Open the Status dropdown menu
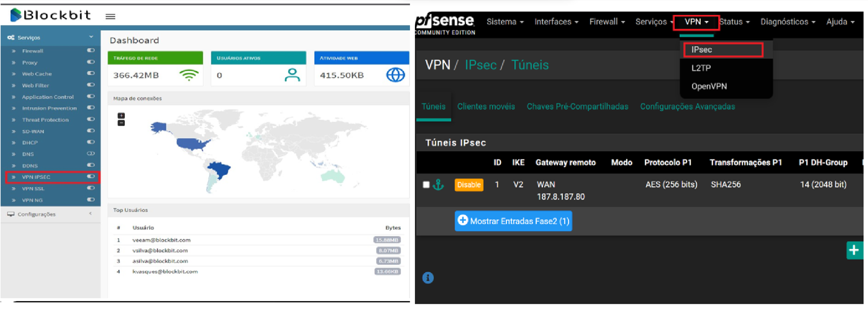868x311 pixels. pos(734,22)
